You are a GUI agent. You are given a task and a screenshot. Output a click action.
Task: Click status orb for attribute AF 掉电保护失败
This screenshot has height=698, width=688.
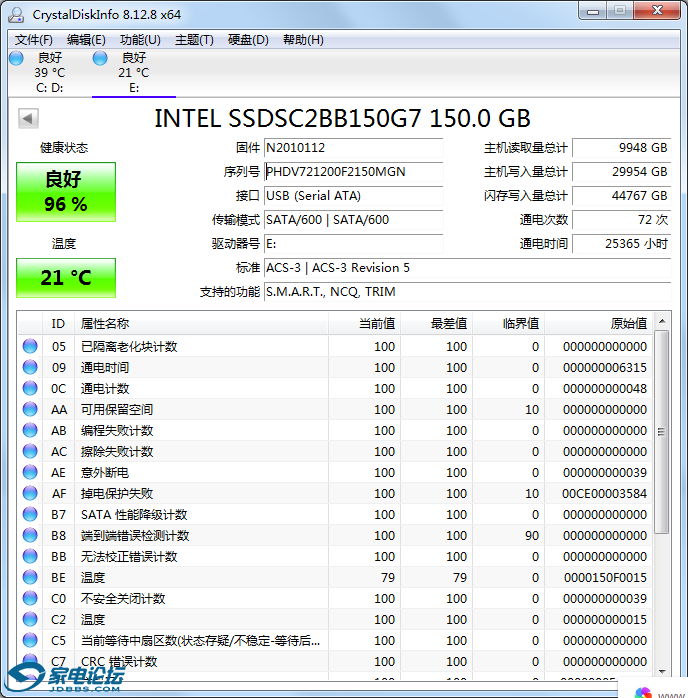(30, 493)
